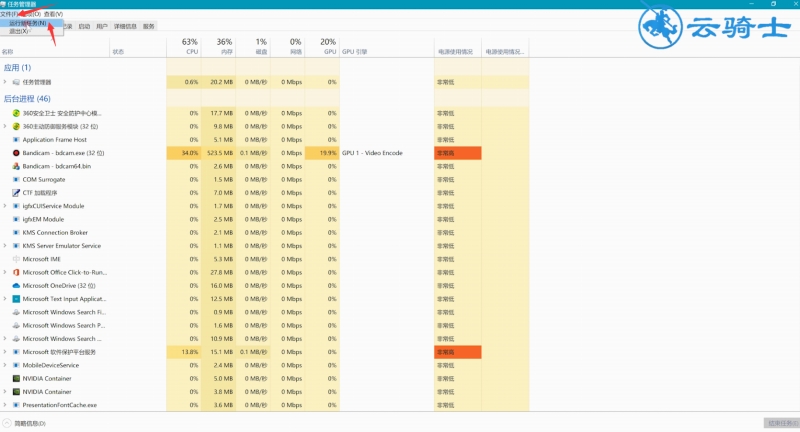800x432 pixels.
Task: Click the orange power cell in Bandicam bdcam.exe row
Action: click(458, 153)
